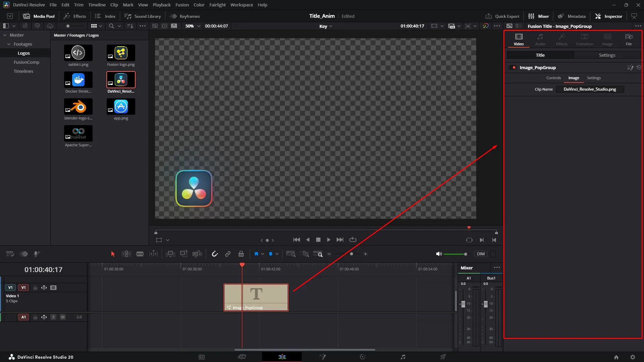This screenshot has height=362, width=644.
Task: Select the blender-logo thumbnail
Action: (78, 107)
